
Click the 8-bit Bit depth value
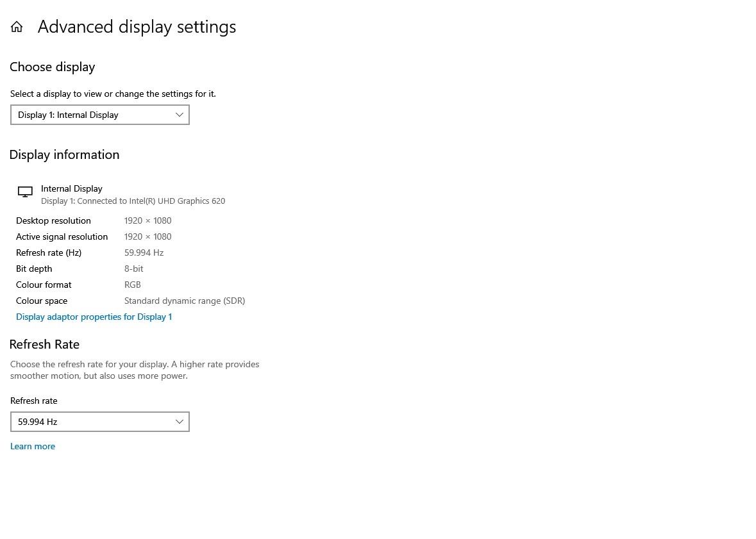tap(133, 269)
